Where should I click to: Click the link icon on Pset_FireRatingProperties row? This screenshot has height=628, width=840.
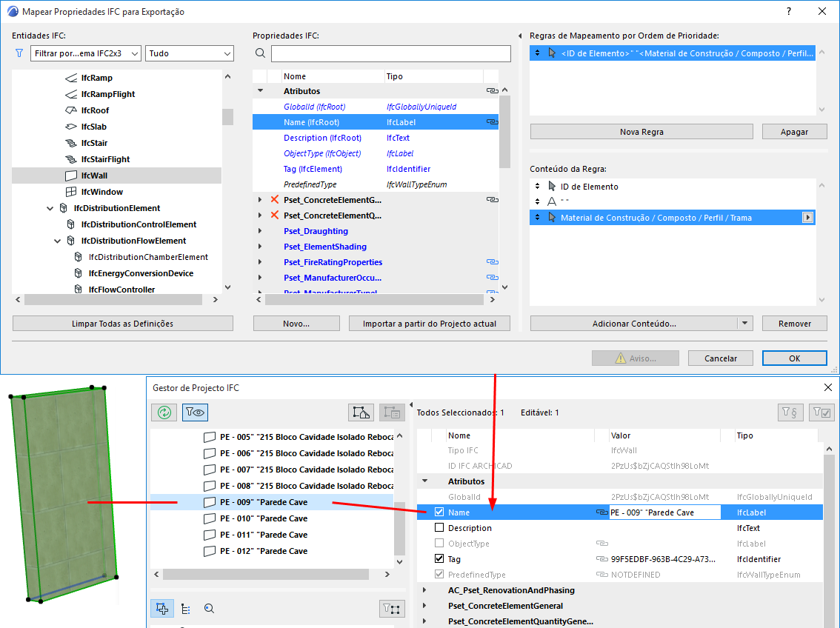[x=492, y=262]
